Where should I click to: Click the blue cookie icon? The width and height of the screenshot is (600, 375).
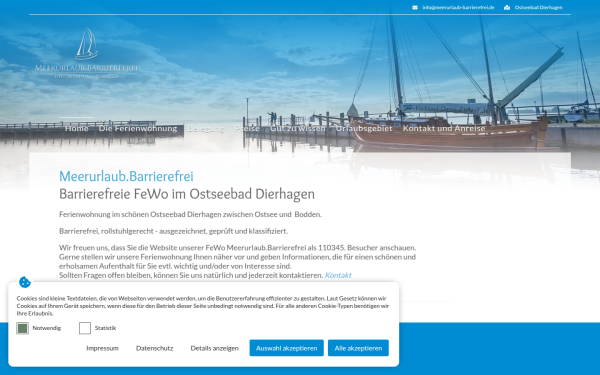(25, 282)
